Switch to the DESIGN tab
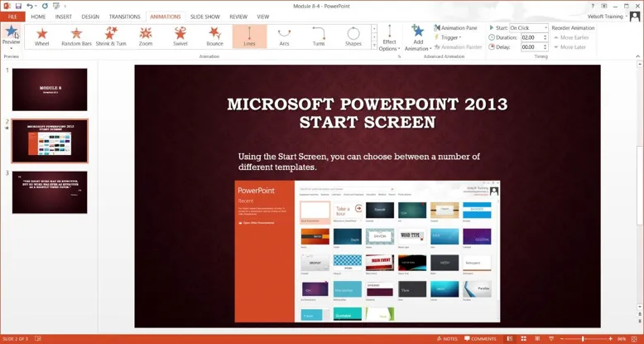 click(90, 17)
